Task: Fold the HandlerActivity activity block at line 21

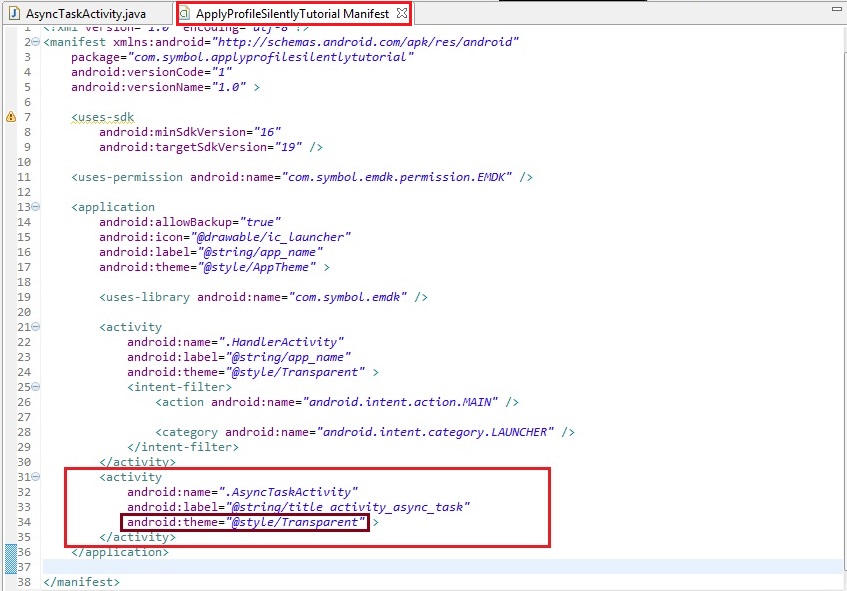Action: [36, 327]
